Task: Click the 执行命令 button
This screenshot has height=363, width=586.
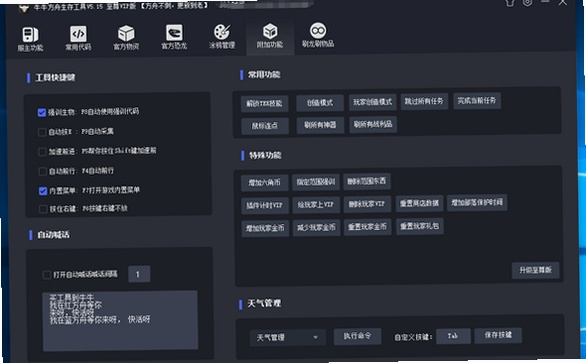Action: point(357,336)
